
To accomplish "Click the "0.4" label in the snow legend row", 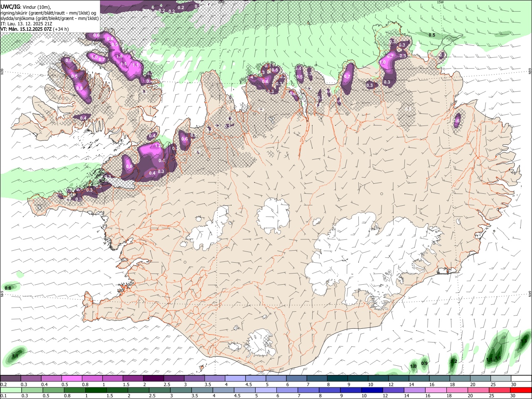I will pyautogui.click(x=44, y=384).
